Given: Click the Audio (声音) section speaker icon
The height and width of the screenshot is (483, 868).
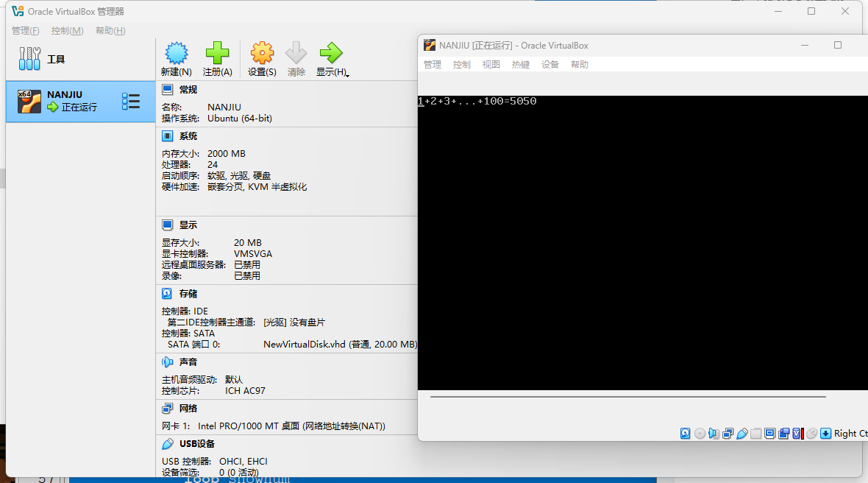Looking at the screenshot, I should tap(167, 362).
